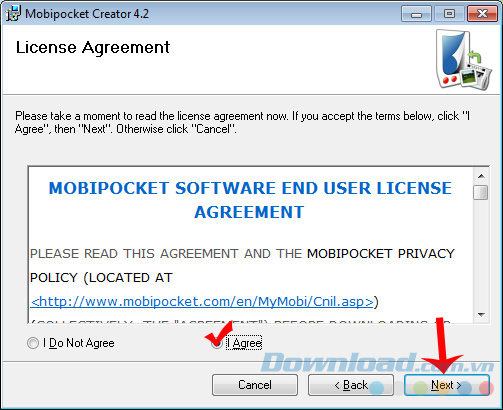Select the "I Agree" radio button
This screenshot has height=410, width=503.
click(217, 343)
